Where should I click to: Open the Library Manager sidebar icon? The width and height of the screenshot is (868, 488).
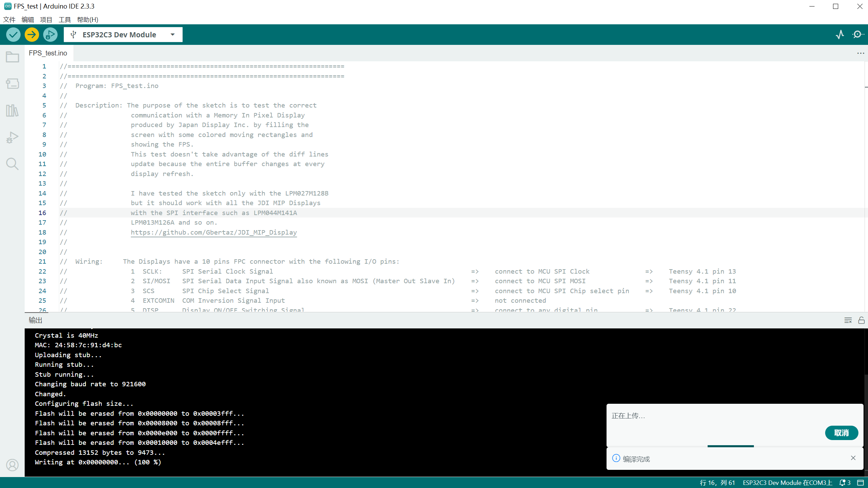tap(12, 110)
